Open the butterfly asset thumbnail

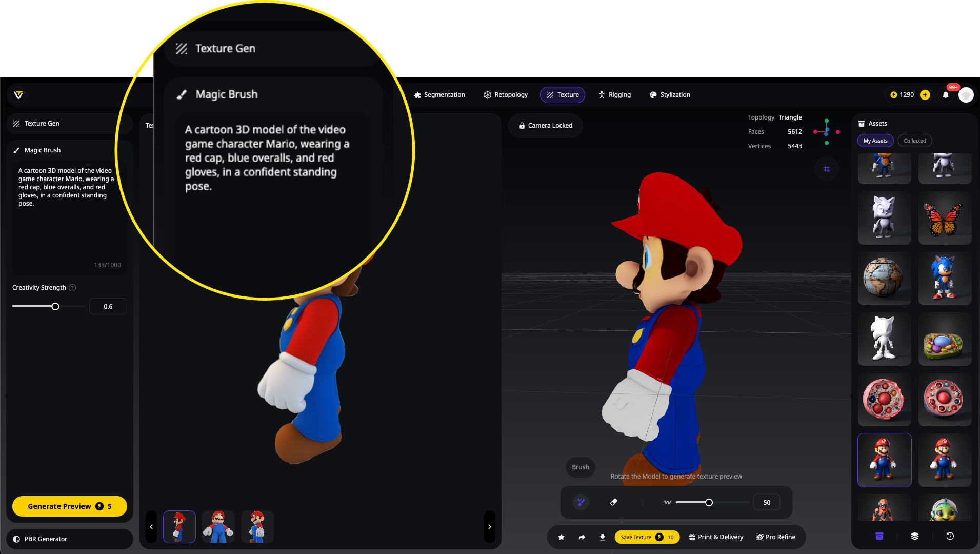pos(945,218)
